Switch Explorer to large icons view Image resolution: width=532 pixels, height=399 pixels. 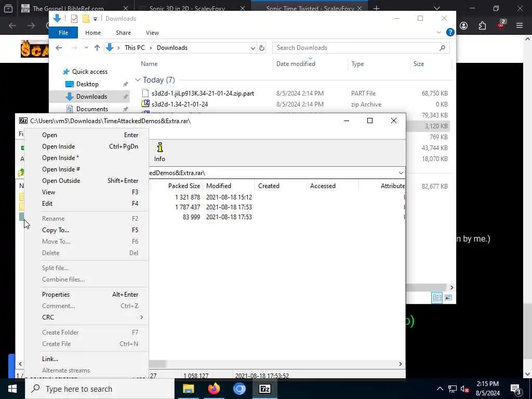[448, 298]
